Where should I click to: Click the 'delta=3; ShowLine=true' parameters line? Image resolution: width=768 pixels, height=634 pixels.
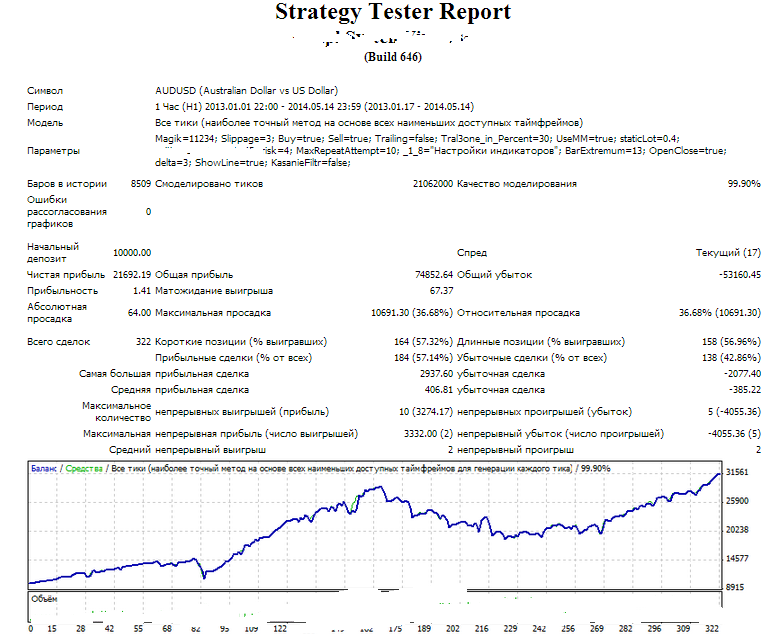(253, 163)
